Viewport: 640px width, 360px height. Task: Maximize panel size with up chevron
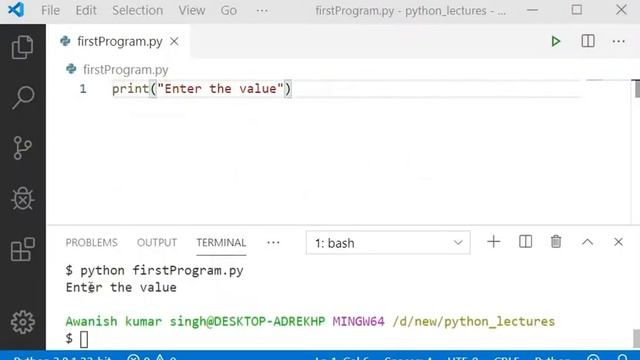tap(587, 242)
